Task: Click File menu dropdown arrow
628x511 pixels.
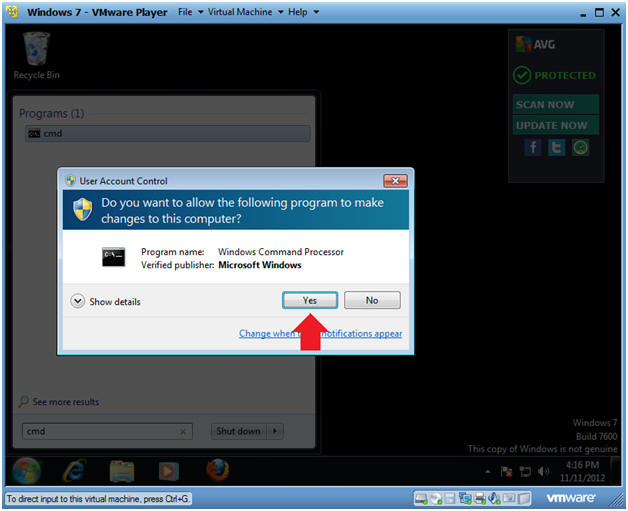Action: (x=201, y=12)
